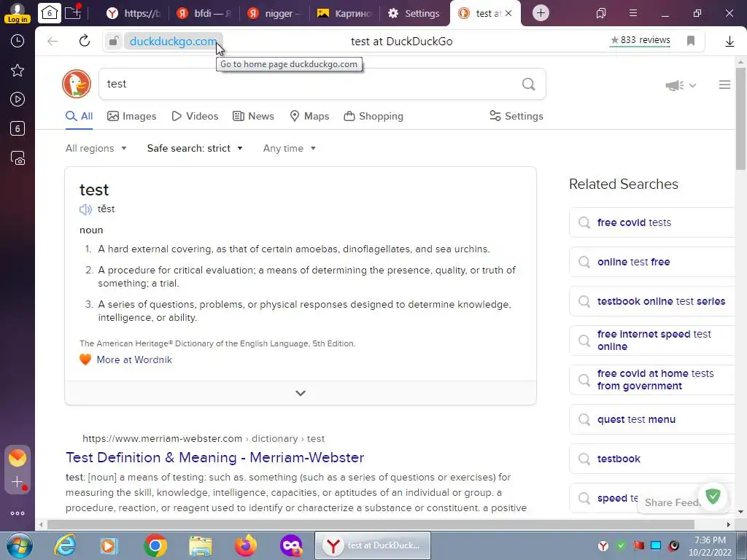This screenshot has width=747, height=560.
Task: Open All regions dropdown
Action: click(96, 148)
